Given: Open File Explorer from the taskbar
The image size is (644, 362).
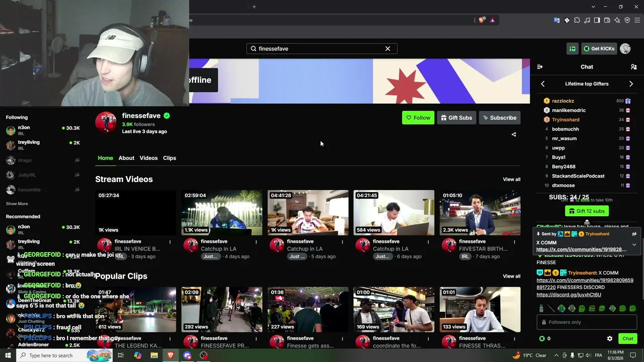Looking at the screenshot, I should (x=154, y=355).
